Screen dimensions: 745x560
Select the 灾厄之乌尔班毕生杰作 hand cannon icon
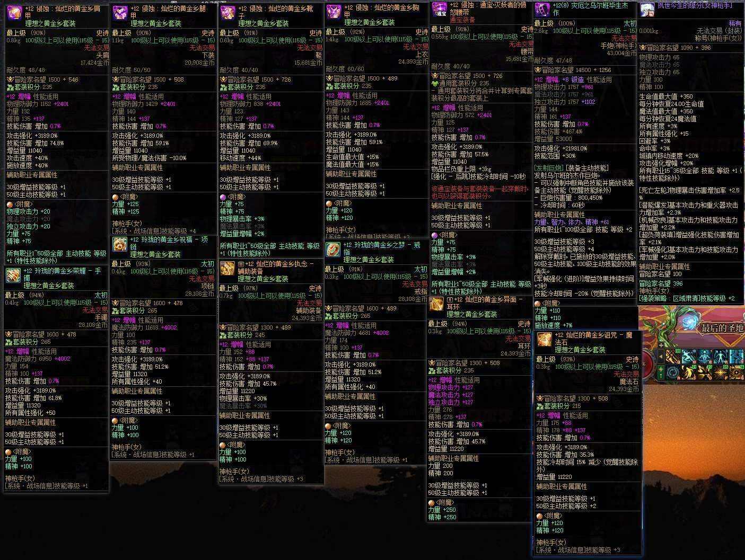pyautogui.click(x=542, y=9)
